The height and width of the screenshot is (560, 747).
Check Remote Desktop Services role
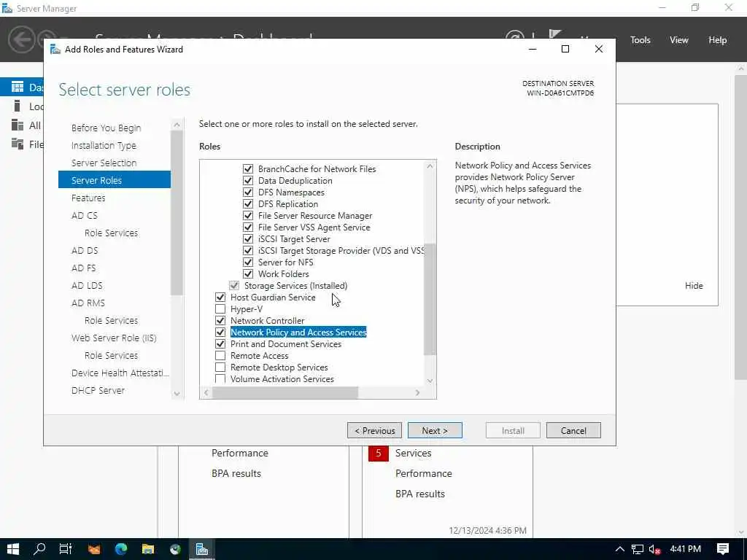[x=220, y=367]
